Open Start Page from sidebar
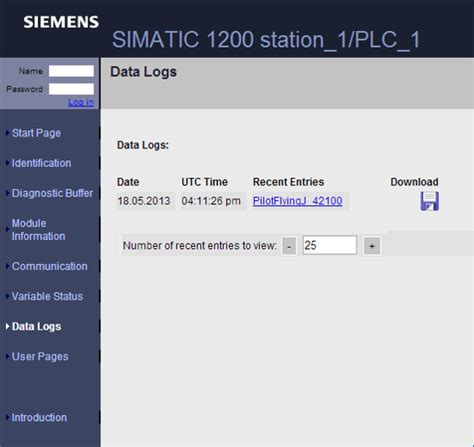This screenshot has height=447, width=474. point(36,133)
